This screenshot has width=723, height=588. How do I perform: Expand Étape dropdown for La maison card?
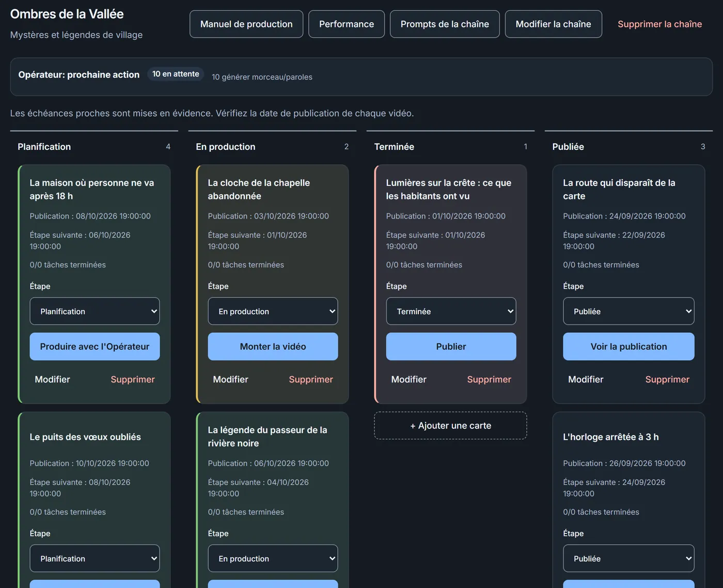coord(95,311)
